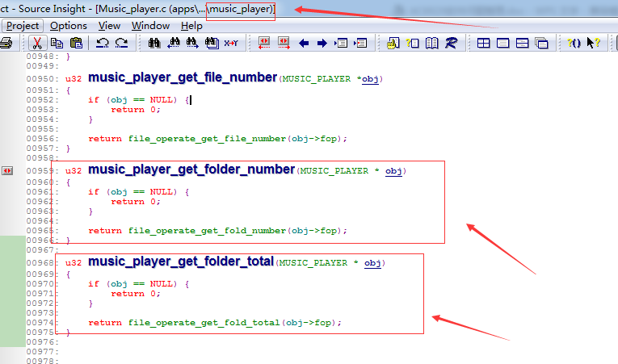
Task: Click MUSIC_PLAYER type on line 00968
Action: [x=313, y=263]
